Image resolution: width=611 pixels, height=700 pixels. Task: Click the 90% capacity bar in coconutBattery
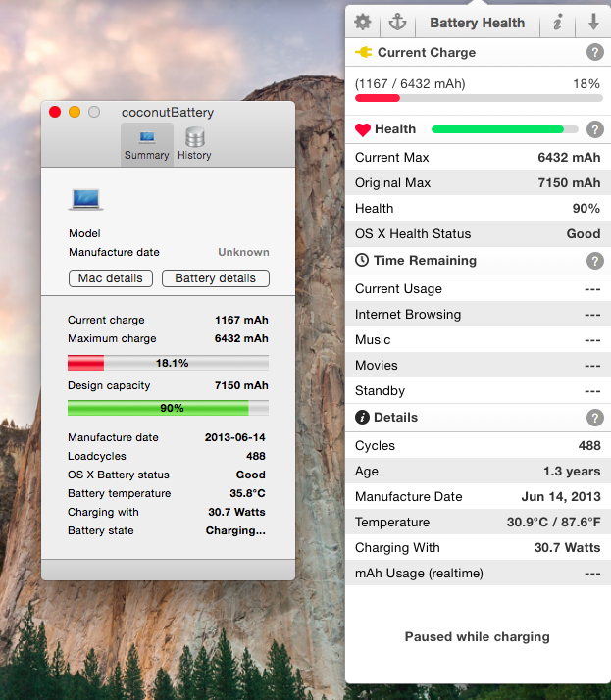coord(168,408)
